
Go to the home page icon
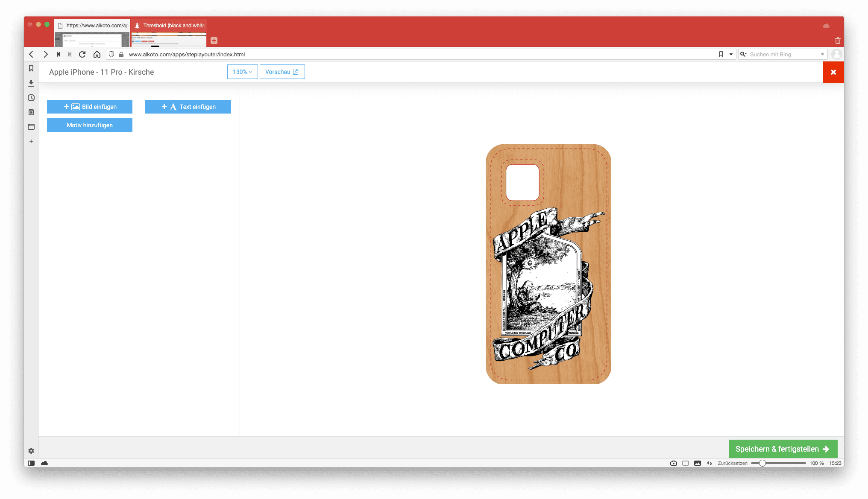[x=97, y=54]
